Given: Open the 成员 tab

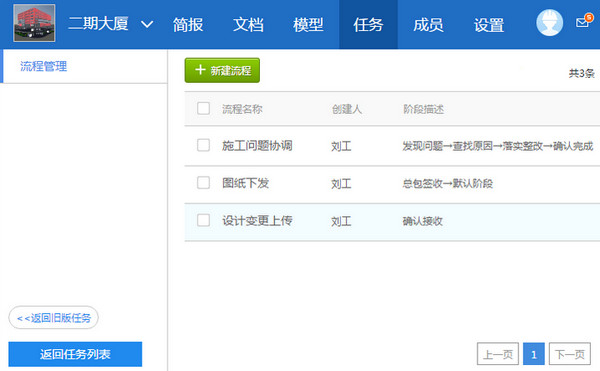Looking at the screenshot, I should click(x=429, y=25).
